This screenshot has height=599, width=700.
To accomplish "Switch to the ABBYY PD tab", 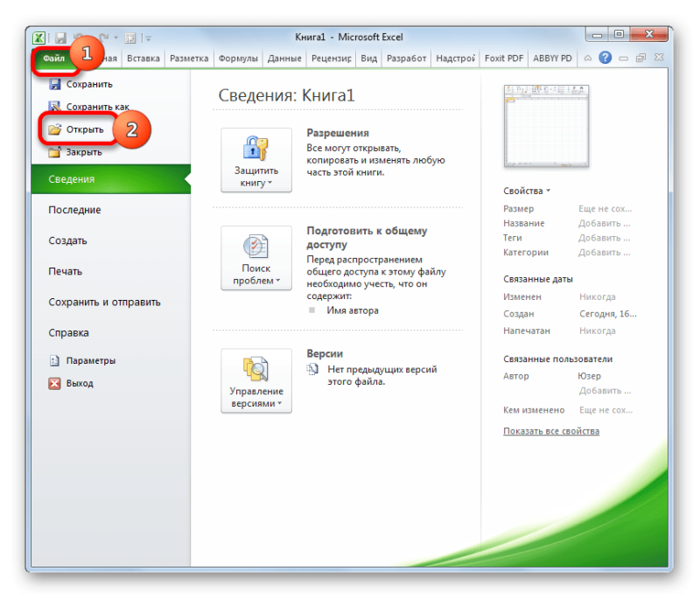I will click(x=552, y=59).
